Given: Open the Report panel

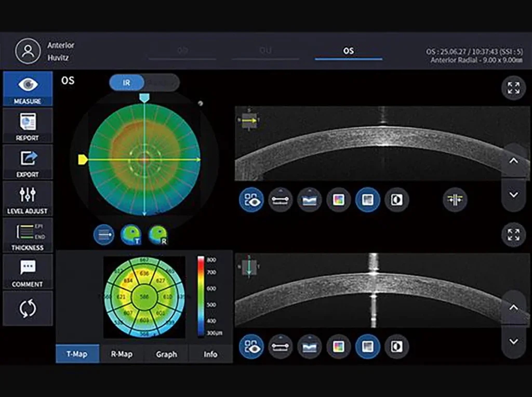Looking at the screenshot, I should [28, 125].
